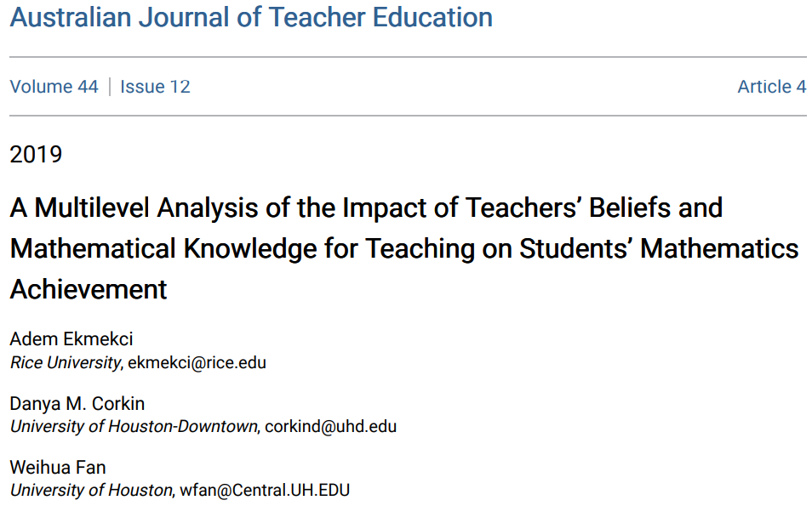Click the article title starting 'A Multilevel Analysis'

(404, 248)
